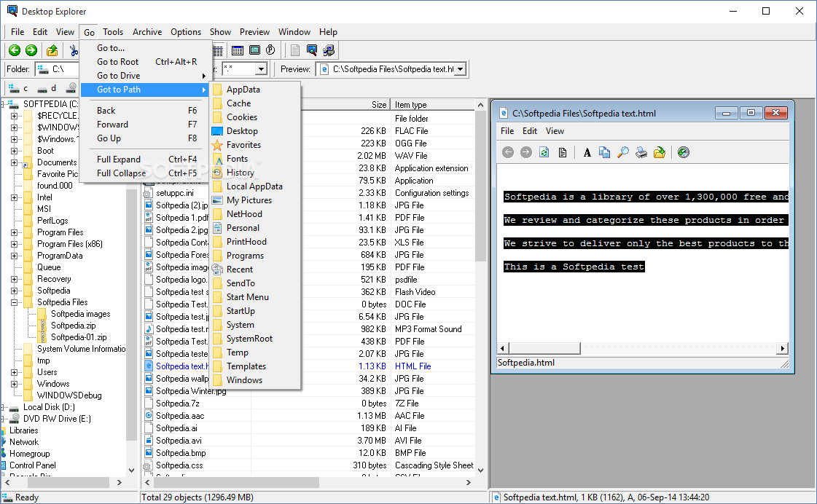Choose Temp in the path submenu
This screenshot has height=504, width=817.
click(255, 353)
